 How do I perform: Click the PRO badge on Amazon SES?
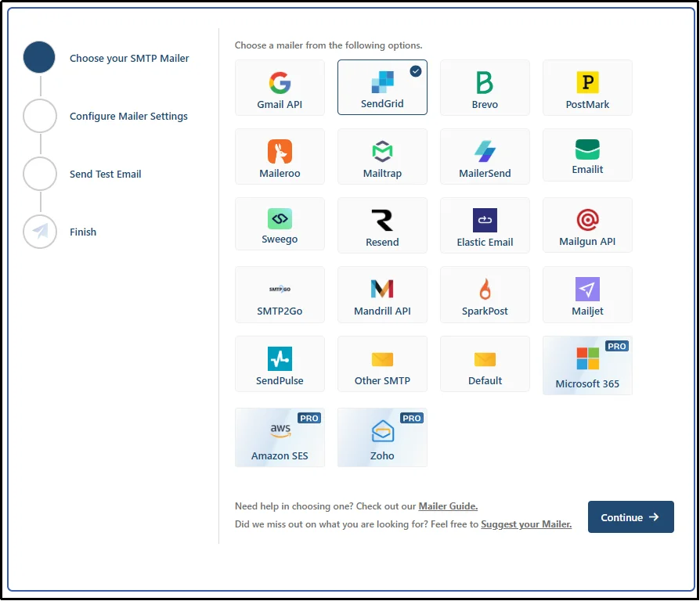[309, 418]
